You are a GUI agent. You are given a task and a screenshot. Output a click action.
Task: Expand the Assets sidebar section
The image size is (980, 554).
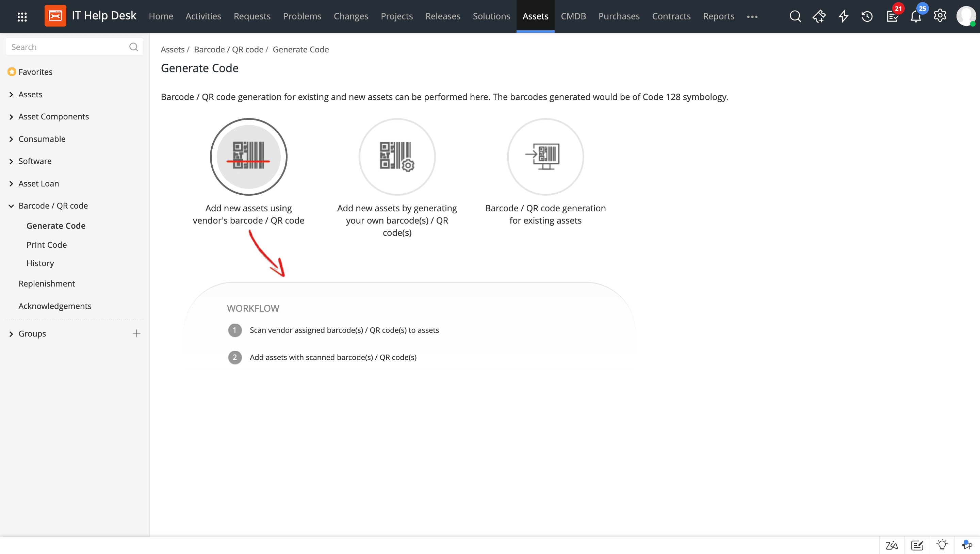click(x=11, y=94)
